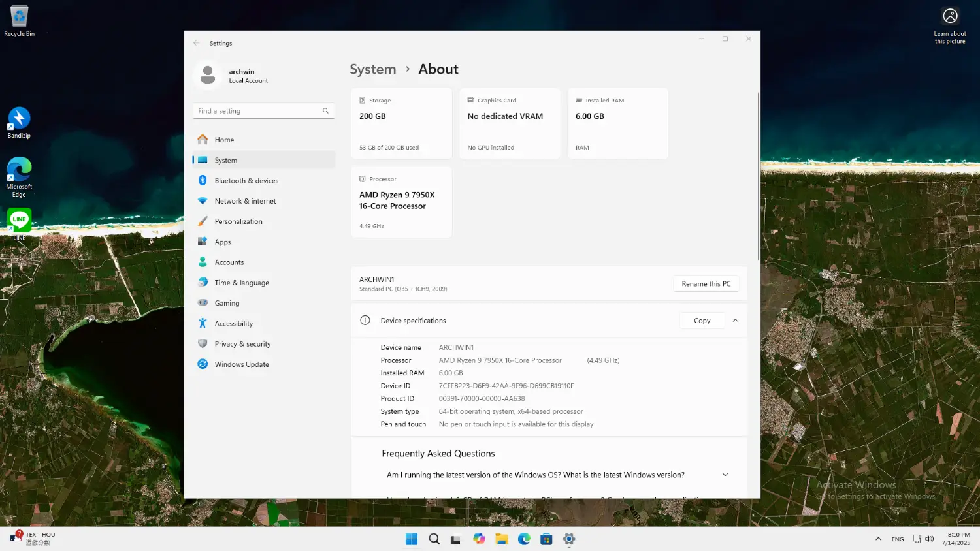The width and height of the screenshot is (980, 551).
Task: Click the Settings window vertical scrollbar
Action: click(759, 176)
